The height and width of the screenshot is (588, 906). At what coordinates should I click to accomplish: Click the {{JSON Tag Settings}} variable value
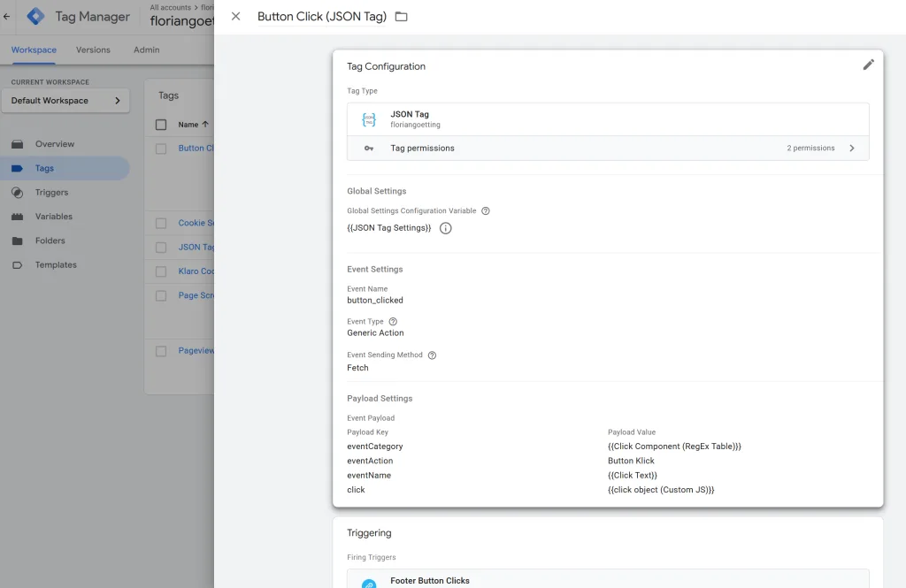click(x=389, y=228)
